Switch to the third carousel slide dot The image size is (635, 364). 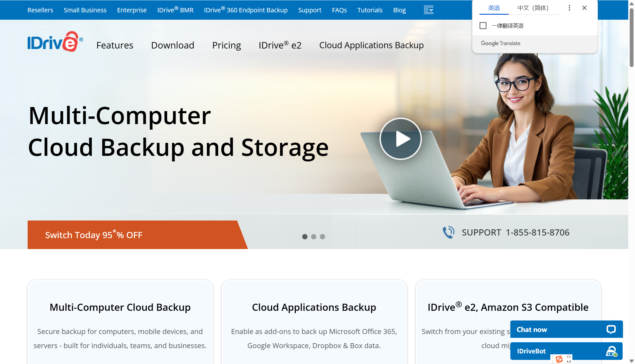click(x=322, y=237)
